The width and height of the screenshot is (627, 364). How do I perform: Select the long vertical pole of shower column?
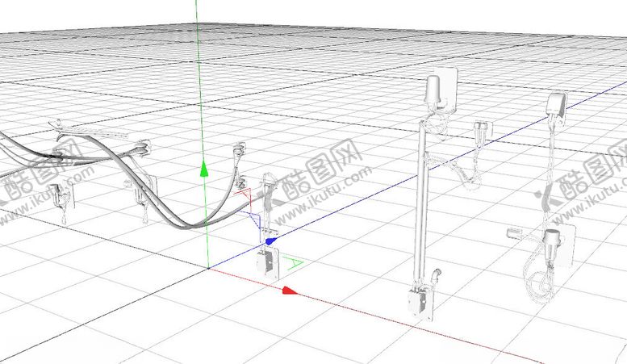(420, 202)
